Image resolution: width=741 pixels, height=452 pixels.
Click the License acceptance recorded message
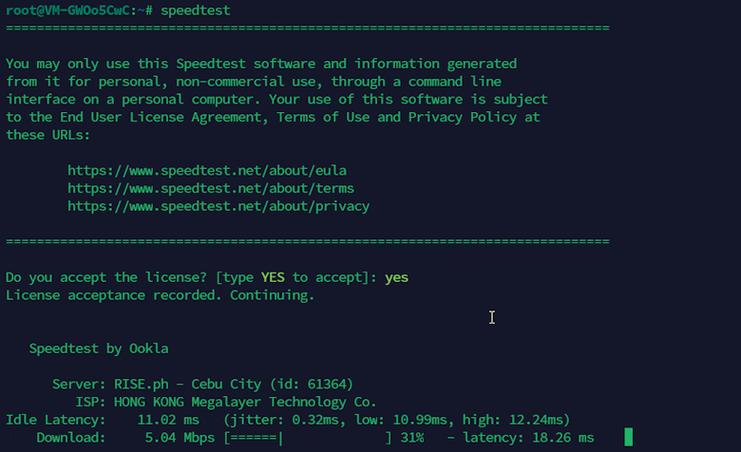coord(160,295)
